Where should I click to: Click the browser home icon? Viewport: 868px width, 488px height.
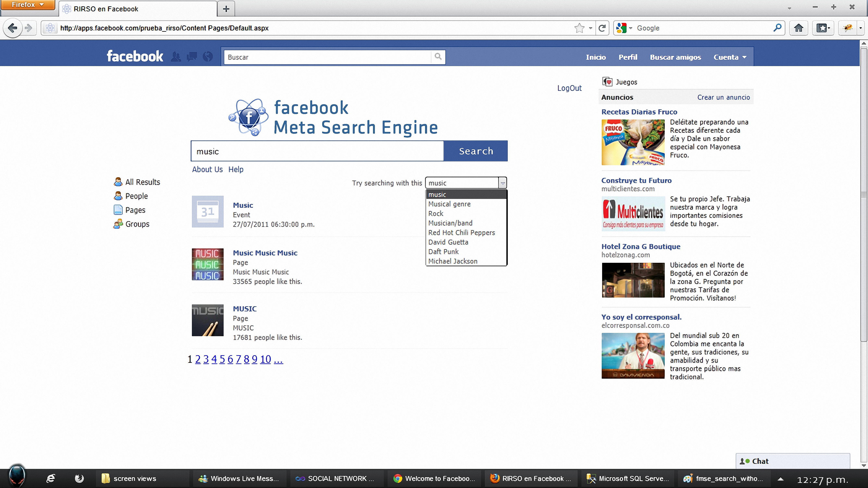click(x=798, y=28)
